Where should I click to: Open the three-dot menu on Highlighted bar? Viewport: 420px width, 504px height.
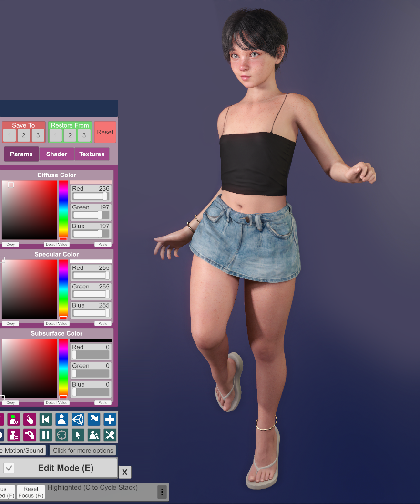point(162,492)
